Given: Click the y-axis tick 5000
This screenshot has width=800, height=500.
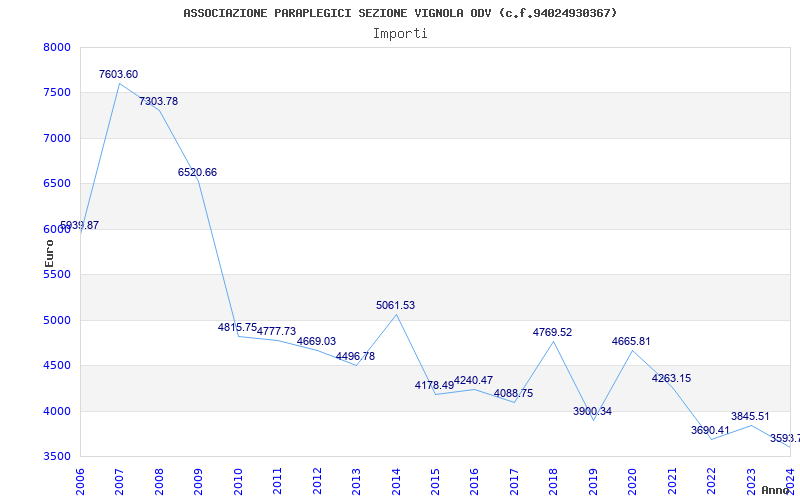Looking at the screenshot, I should pyautogui.click(x=57, y=320).
